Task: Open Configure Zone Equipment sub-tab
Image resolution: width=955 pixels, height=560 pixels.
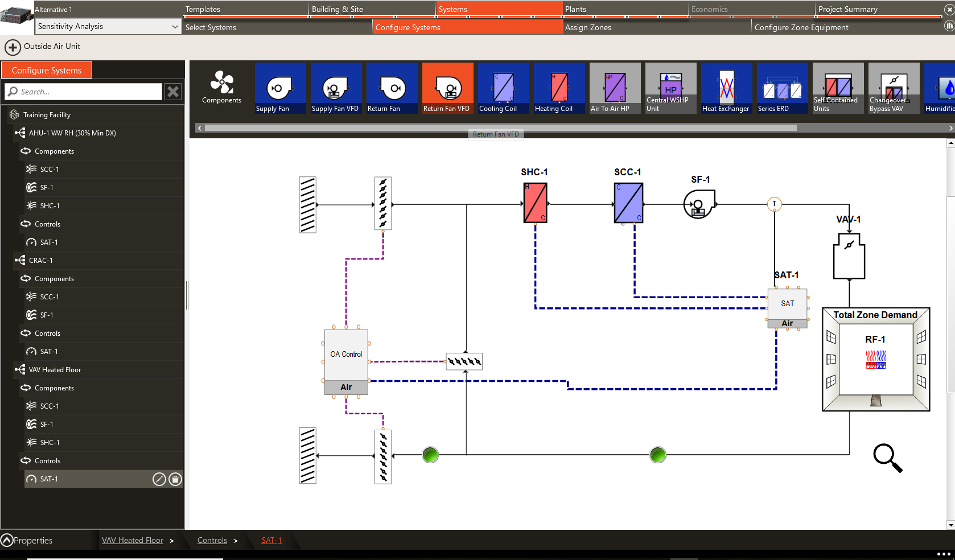Action: [x=847, y=27]
